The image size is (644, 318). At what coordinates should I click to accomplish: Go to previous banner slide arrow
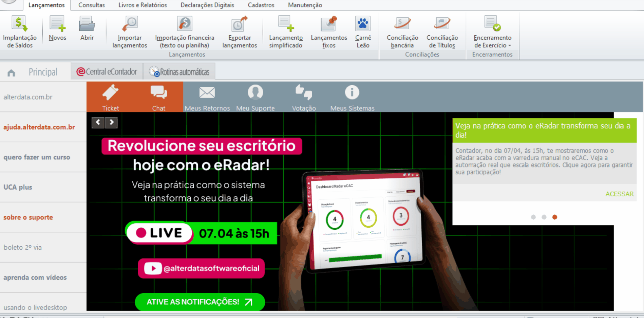pyautogui.click(x=98, y=122)
